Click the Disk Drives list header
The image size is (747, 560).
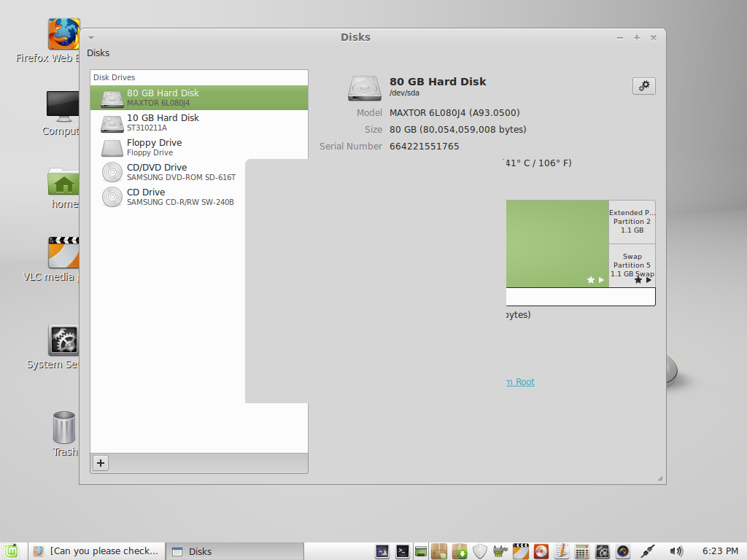pos(114,77)
